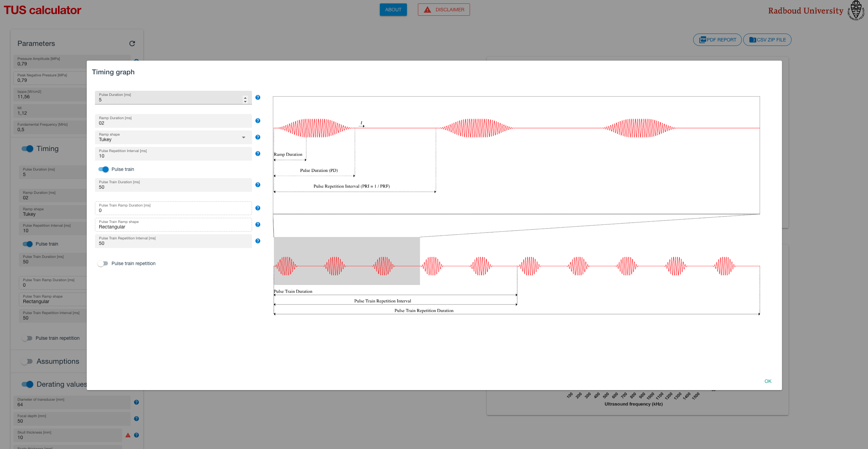868x449 pixels.
Task: Click help icon next to Pulse Duration field
Action: 258,98
